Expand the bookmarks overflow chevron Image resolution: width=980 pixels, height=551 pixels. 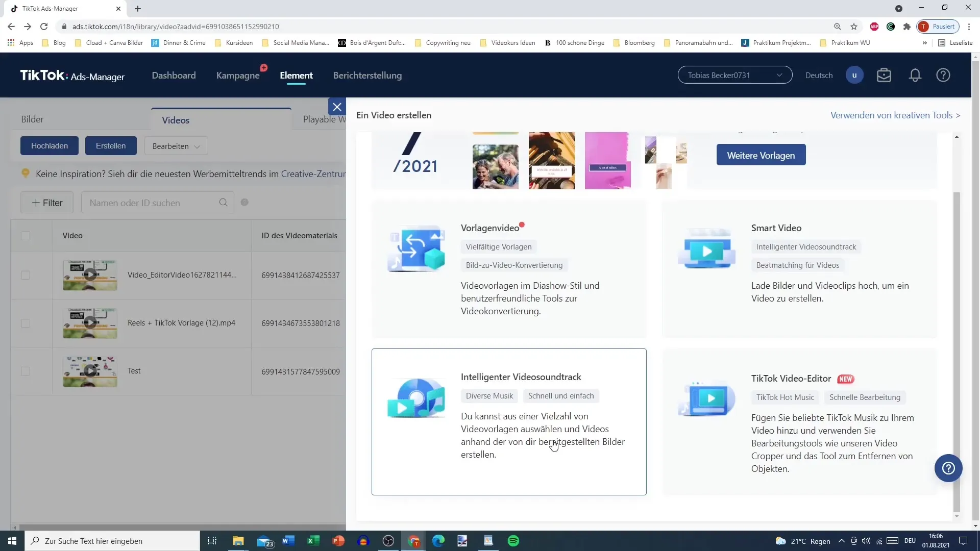(925, 43)
